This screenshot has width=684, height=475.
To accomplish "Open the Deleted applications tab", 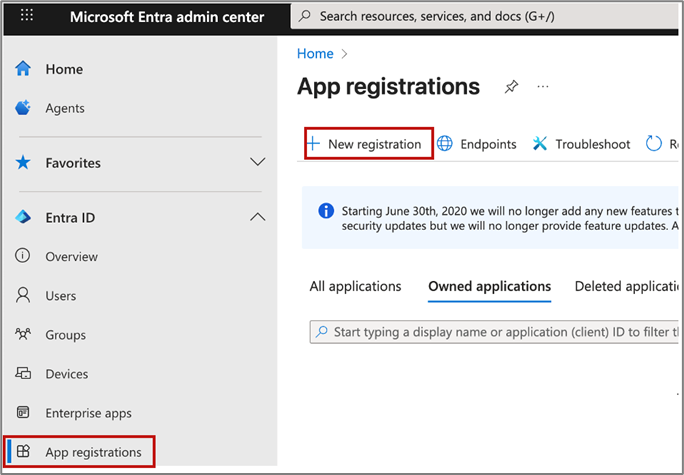I will click(x=627, y=286).
